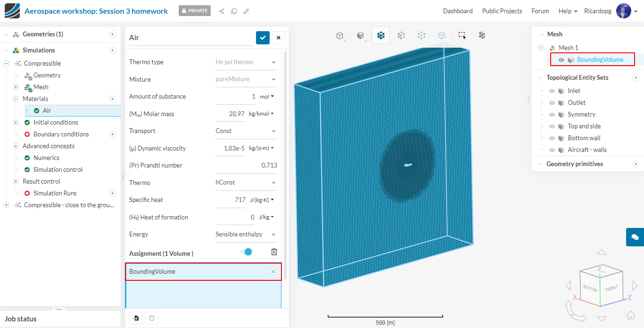Open the view options cube icon
Viewport: 644px width, 328px height.
click(339, 35)
